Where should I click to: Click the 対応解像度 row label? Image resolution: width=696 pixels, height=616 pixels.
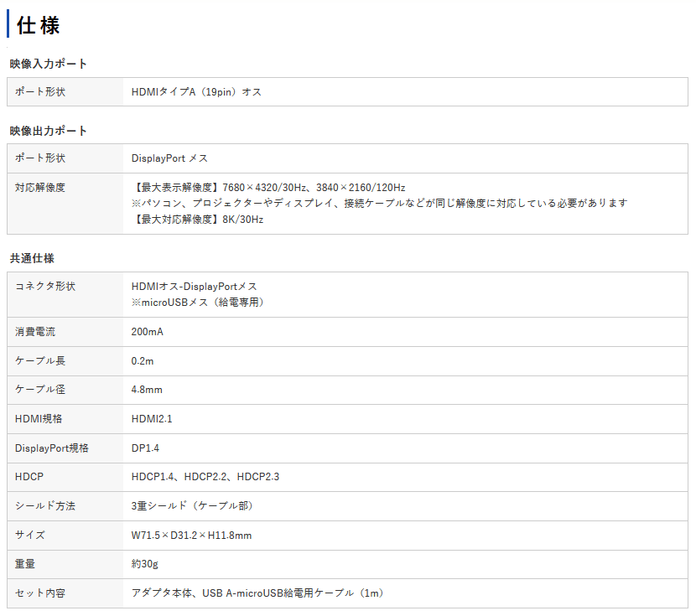pyautogui.click(x=40, y=188)
